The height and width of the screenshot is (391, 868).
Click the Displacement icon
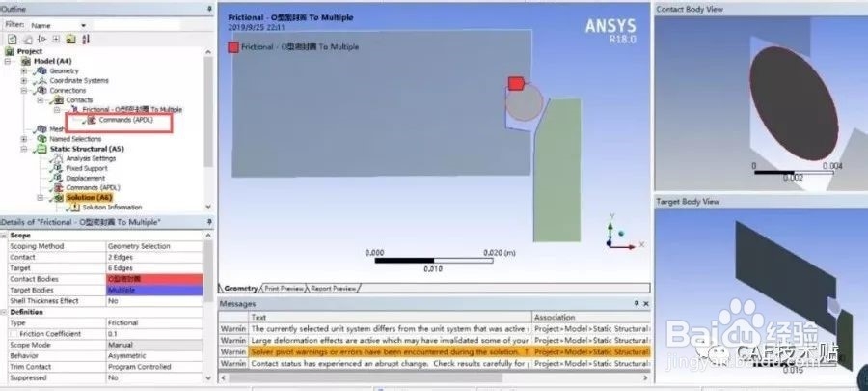click(x=57, y=179)
